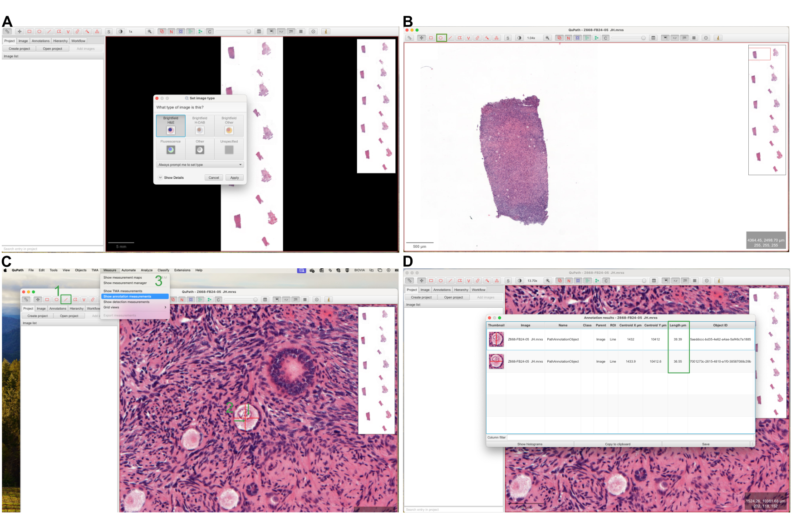This screenshot has height=532, width=796.
Task: Toggle cursor location x,y button in panel D
Action: coord(676,281)
